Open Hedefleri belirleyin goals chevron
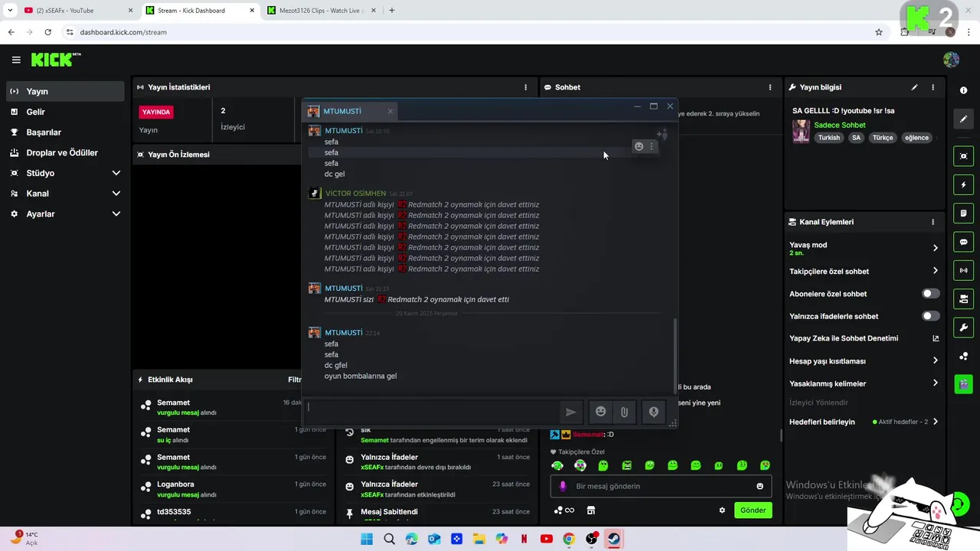The width and height of the screenshot is (980, 551). [x=935, y=422]
